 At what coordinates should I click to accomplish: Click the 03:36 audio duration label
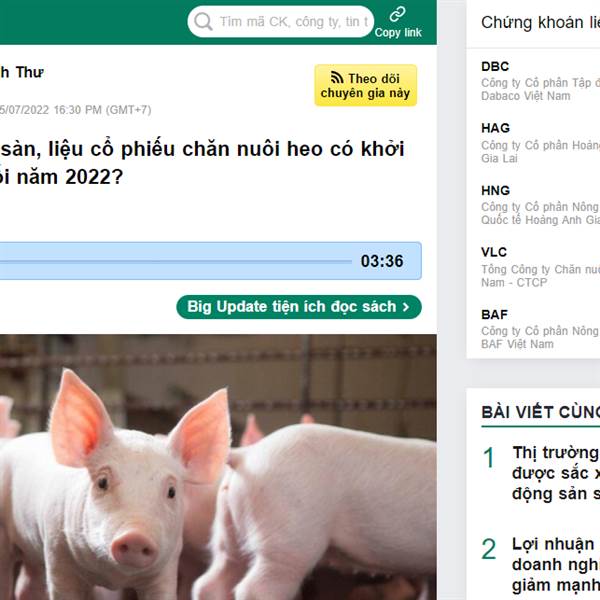382,261
